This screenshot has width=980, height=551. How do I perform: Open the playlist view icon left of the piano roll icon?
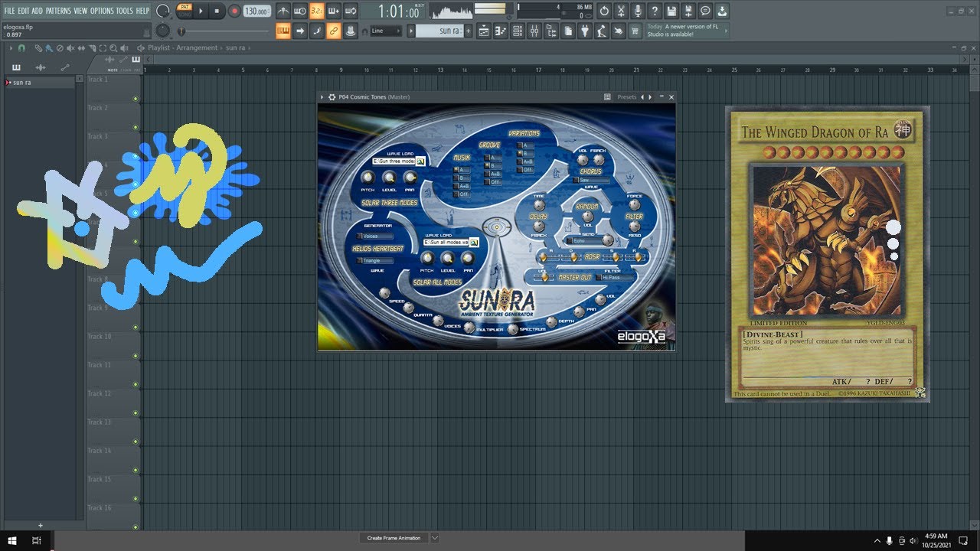tap(483, 31)
